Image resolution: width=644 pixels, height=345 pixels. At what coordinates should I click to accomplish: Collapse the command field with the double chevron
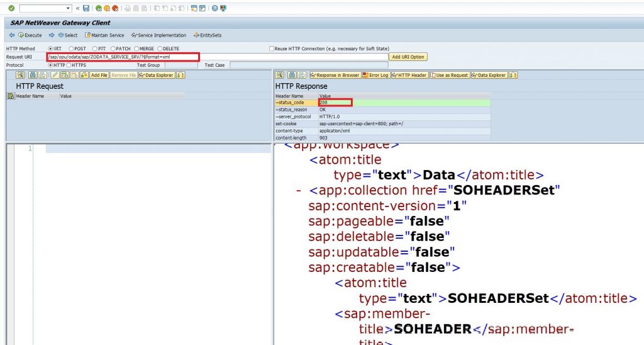coord(77,8)
